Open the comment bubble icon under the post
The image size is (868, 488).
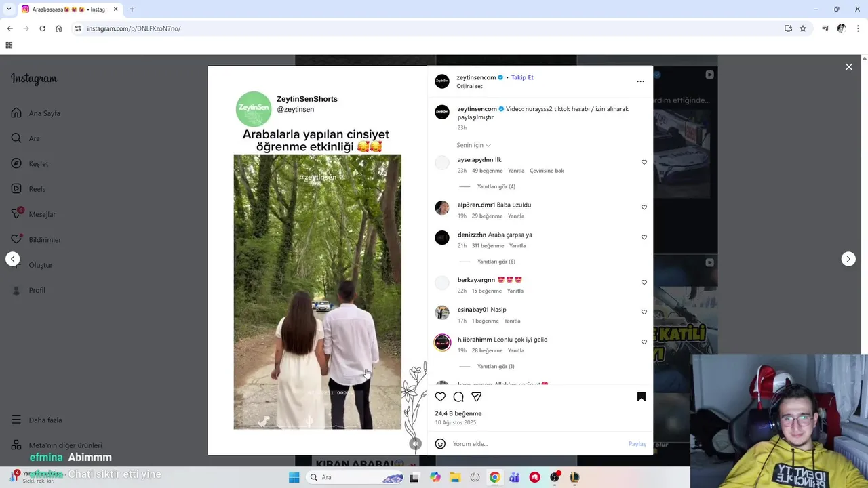(x=458, y=396)
